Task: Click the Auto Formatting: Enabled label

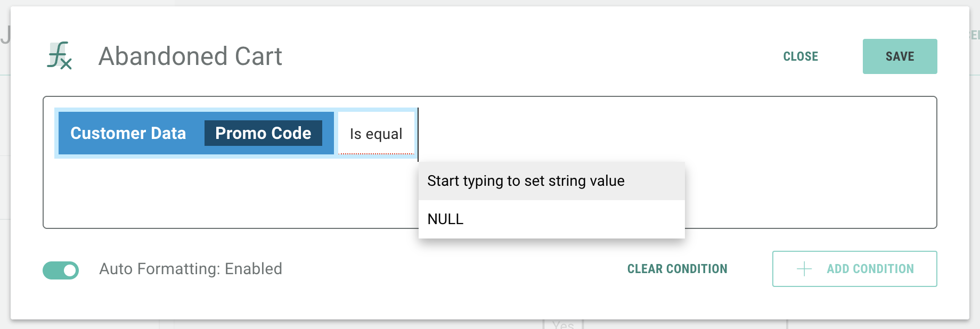Action: click(x=191, y=269)
